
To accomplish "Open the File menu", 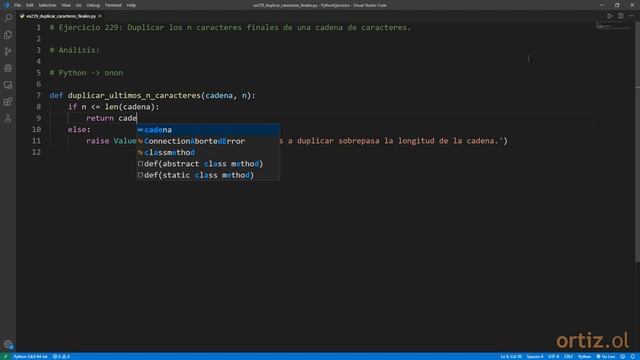I will [17, 5].
